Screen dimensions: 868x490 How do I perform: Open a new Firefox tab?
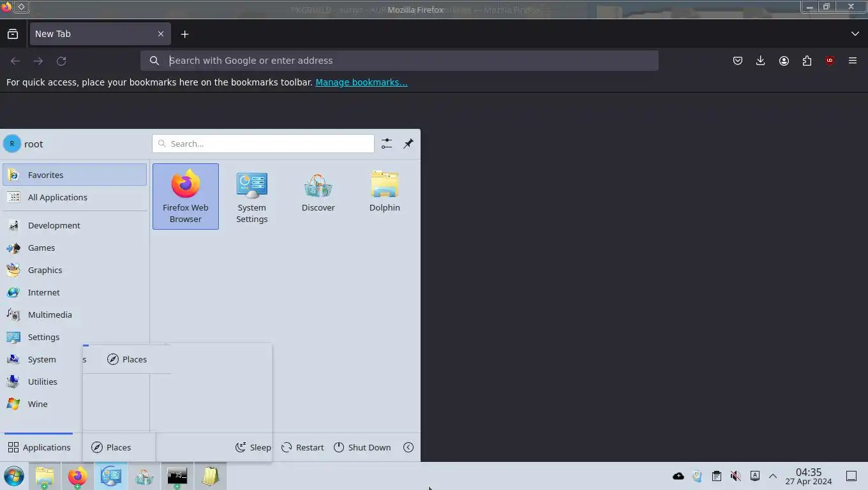184,34
